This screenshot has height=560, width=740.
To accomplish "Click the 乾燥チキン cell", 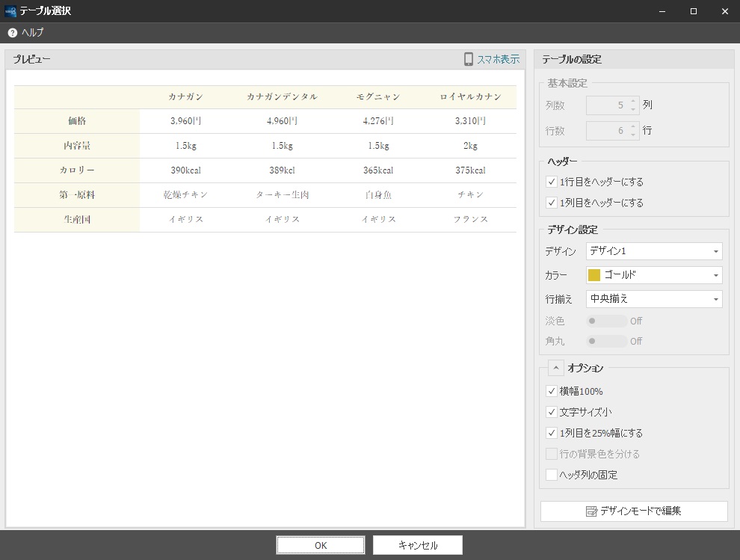I will [186, 194].
